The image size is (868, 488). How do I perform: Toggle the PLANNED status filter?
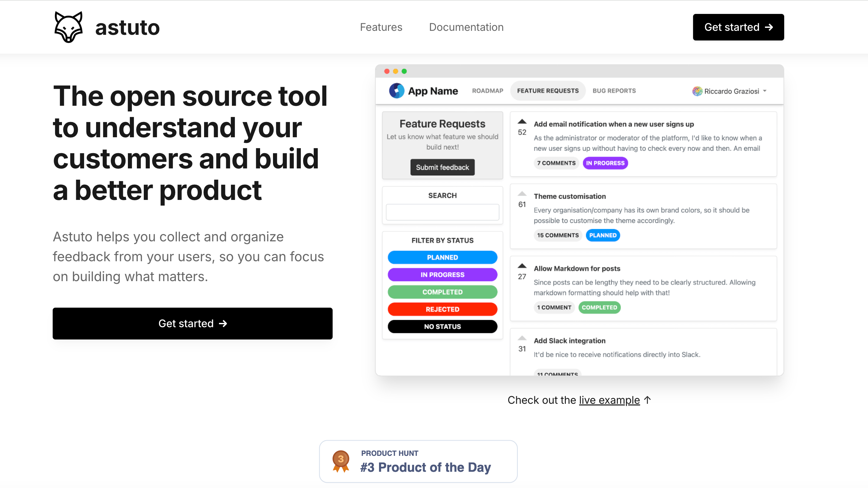442,257
